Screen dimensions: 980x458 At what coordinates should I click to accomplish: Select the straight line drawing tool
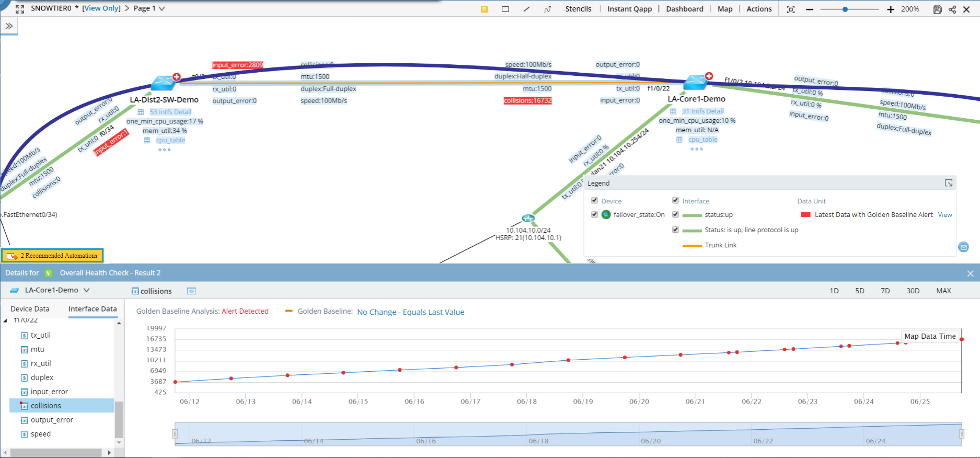pos(526,9)
